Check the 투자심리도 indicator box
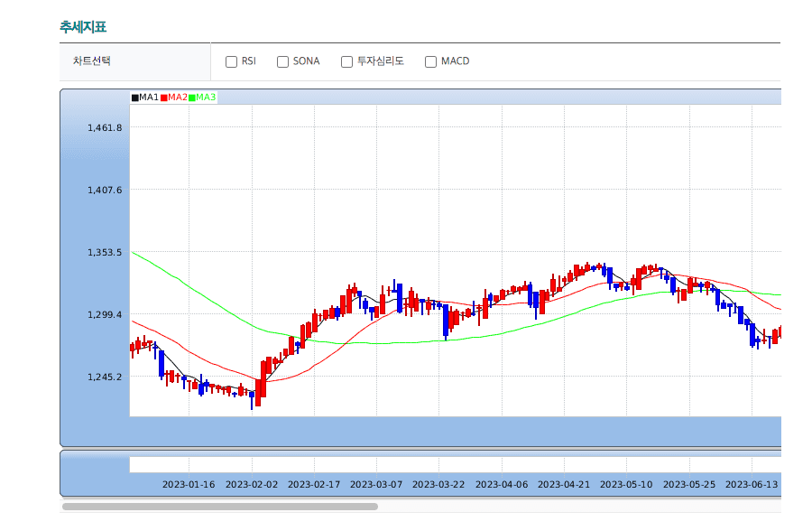This screenshot has width=812, height=531. pyautogui.click(x=347, y=61)
